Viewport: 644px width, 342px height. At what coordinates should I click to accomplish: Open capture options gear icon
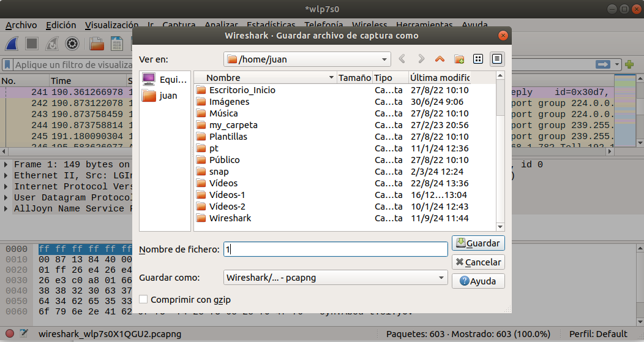(72, 44)
